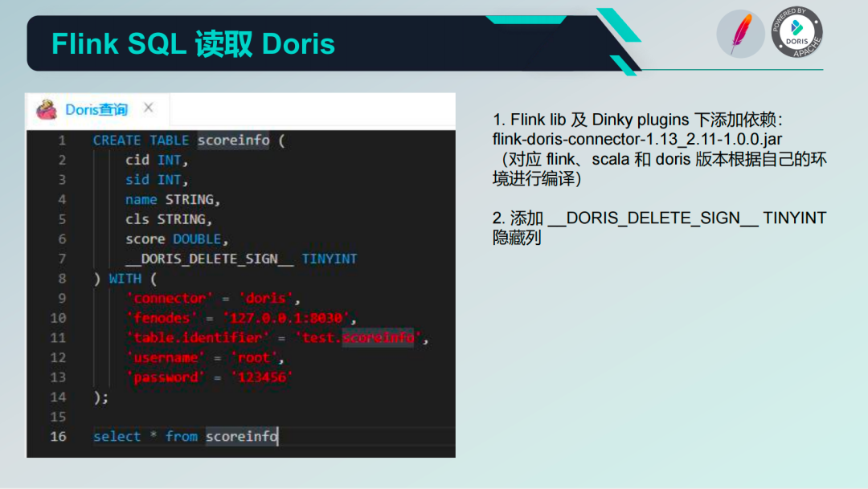Click 'scoreinfo' at end of line 16
This screenshot has height=489, width=868.
[x=241, y=437]
